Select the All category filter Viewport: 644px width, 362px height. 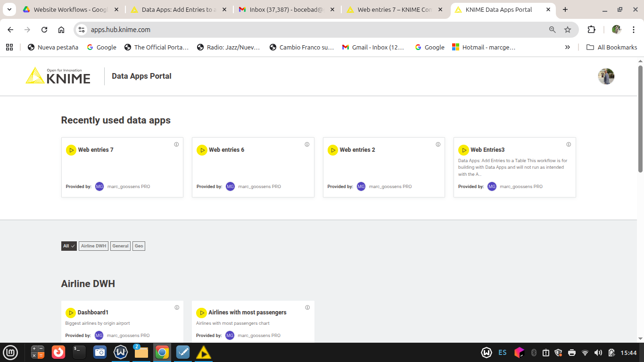coord(69,246)
